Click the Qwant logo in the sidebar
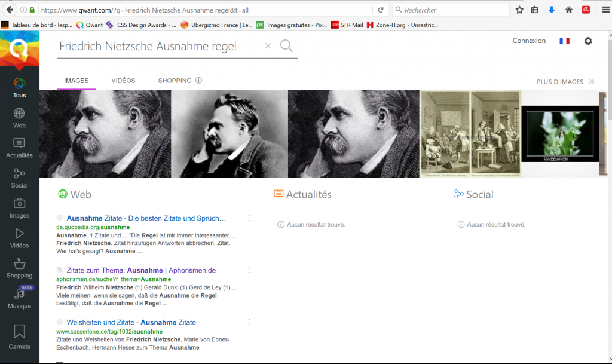Viewport: 612px width, 364px height. 19,48
